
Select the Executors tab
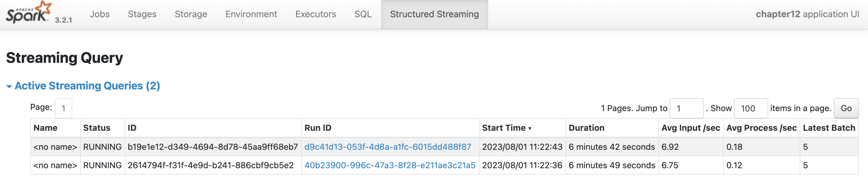(x=315, y=14)
